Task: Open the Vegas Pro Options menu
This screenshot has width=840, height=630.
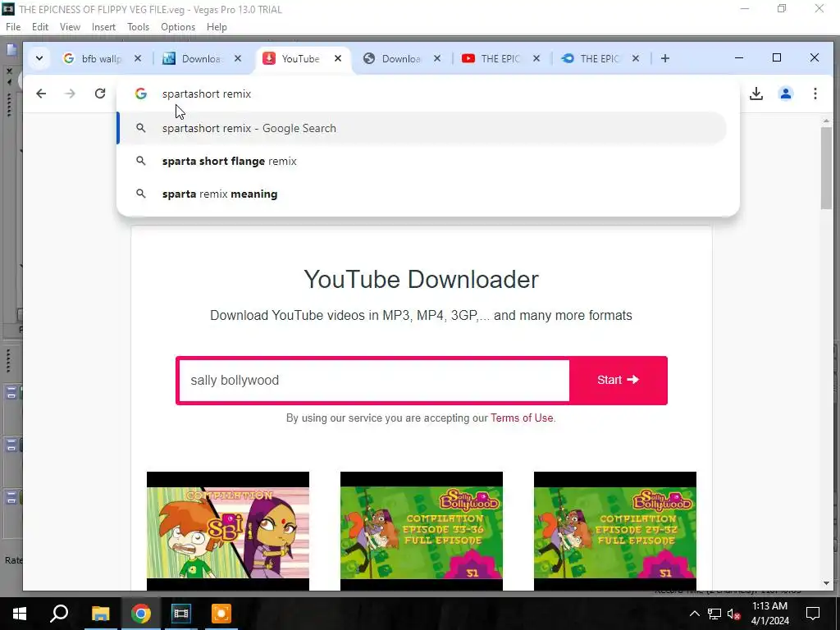Action: [x=178, y=27]
